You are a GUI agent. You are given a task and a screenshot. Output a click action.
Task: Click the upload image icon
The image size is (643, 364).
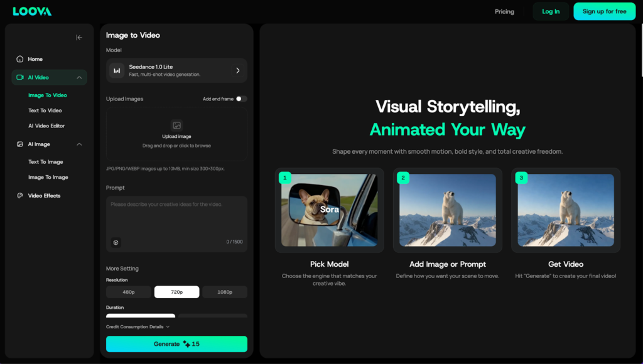click(x=176, y=126)
